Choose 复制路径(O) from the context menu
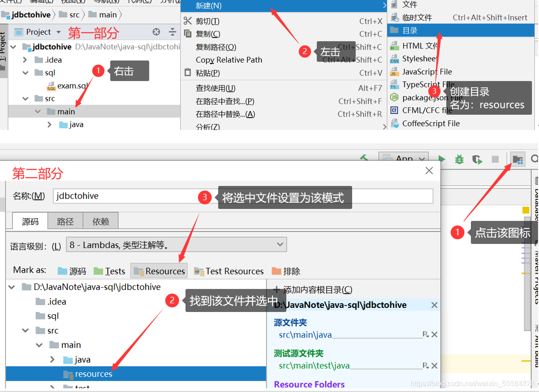Screen dimensions: 539x392 (x=283, y=47)
